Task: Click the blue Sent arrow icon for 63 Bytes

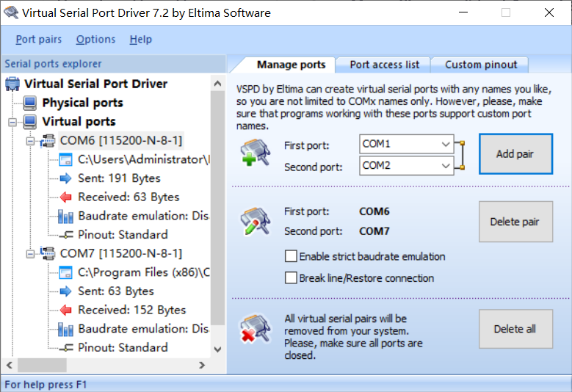Action: 65,291
